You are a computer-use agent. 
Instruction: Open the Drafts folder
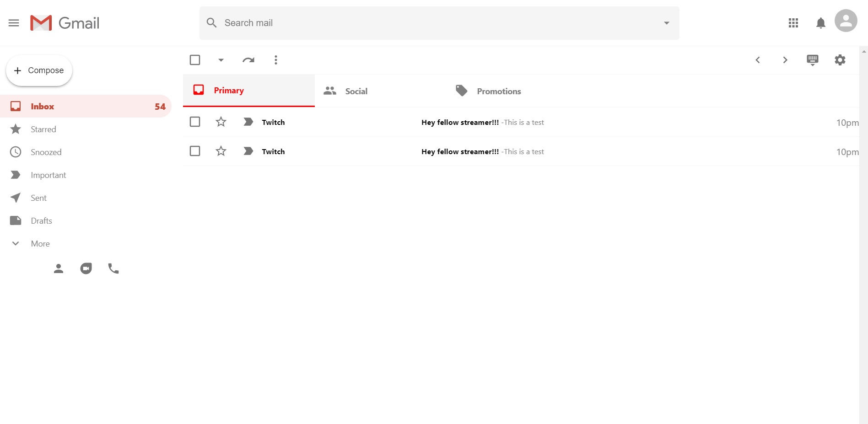[x=41, y=220]
